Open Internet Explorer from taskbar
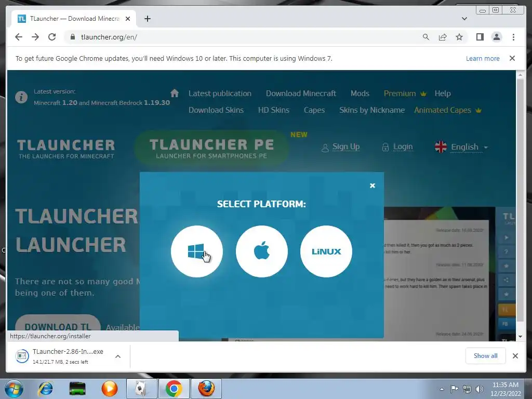The image size is (532, 399). (46, 389)
